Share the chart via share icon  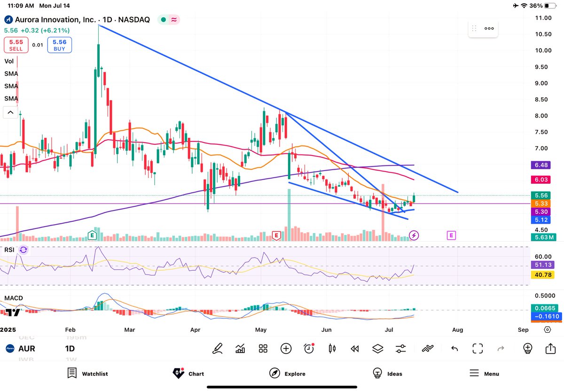tap(550, 349)
